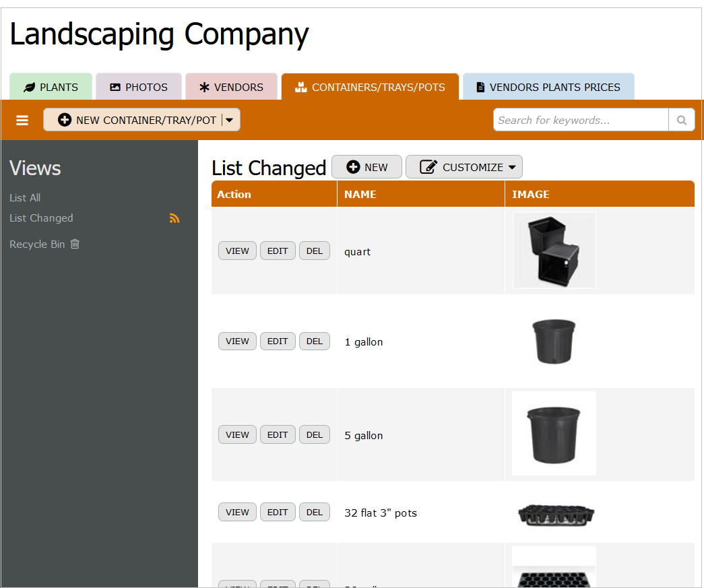Focus the Search for keywords field
704x588 pixels.
(581, 121)
